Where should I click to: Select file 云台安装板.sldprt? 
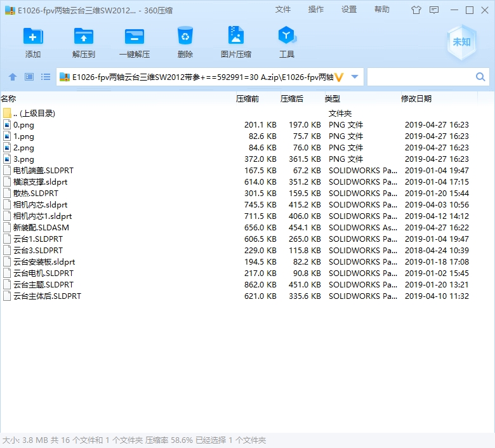(x=44, y=261)
